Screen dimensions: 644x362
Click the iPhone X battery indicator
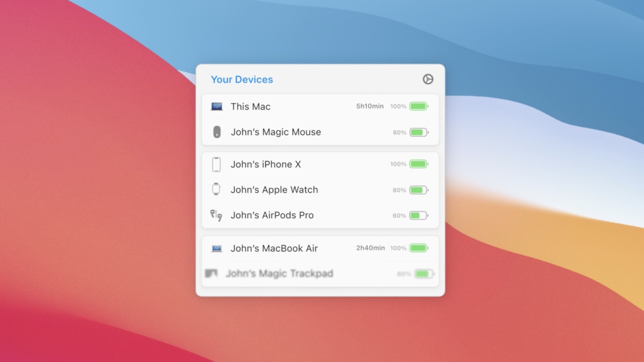(419, 164)
